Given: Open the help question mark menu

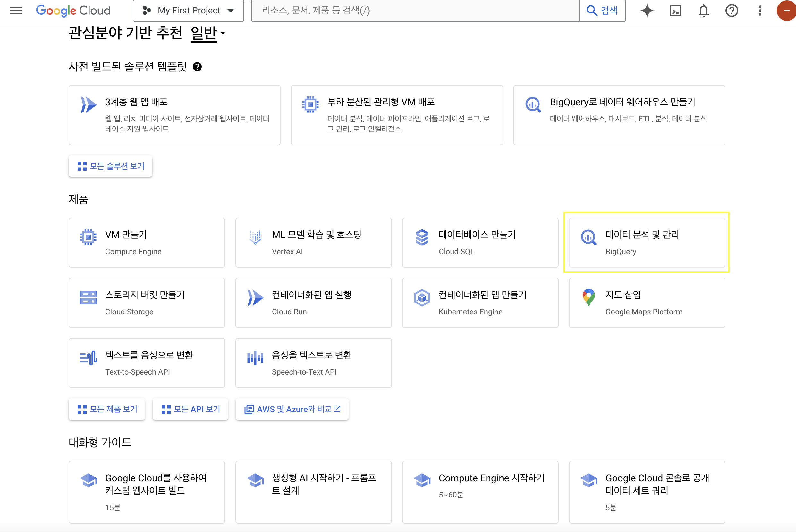Looking at the screenshot, I should (732, 11).
